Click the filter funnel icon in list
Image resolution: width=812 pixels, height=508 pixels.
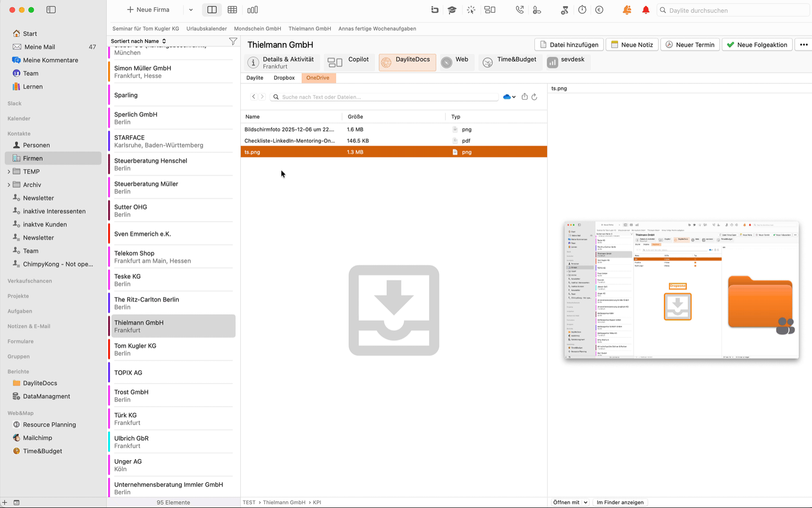233,42
